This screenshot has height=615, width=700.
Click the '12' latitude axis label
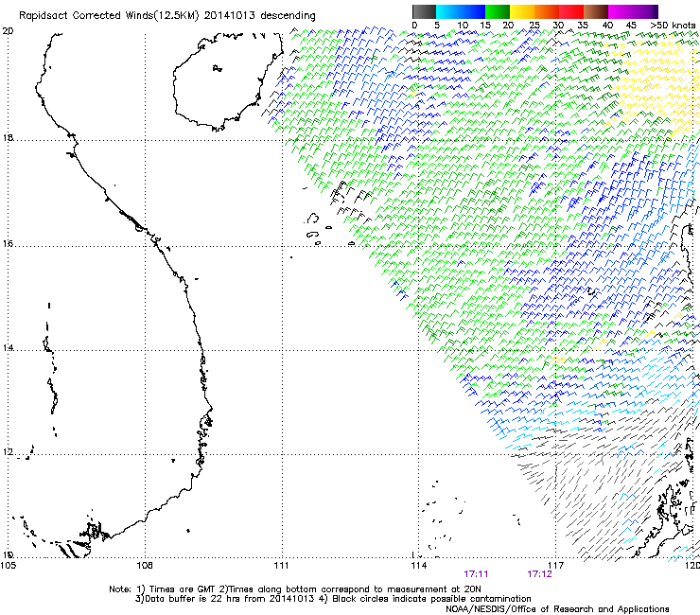coord(8,451)
